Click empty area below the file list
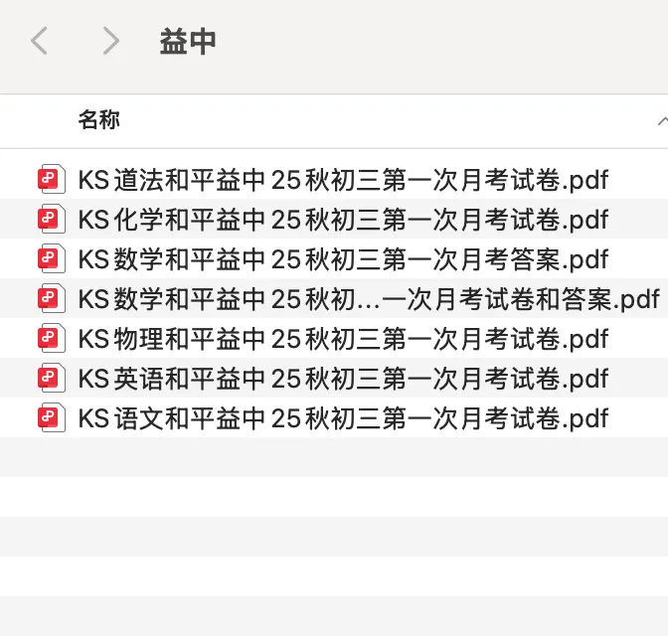This screenshot has height=644, width=668. pos(334,537)
